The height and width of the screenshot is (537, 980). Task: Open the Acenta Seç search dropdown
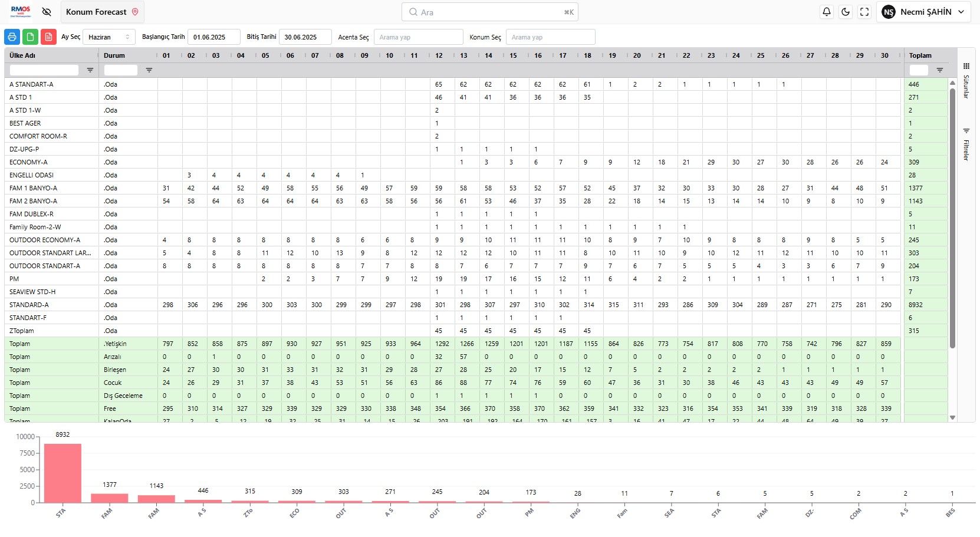click(418, 37)
